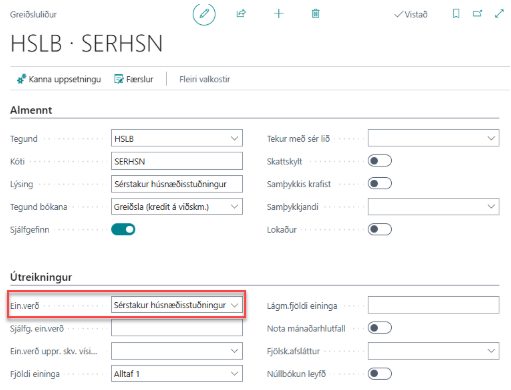Click the bookmark icon
The image size is (511, 390).
point(456,14)
